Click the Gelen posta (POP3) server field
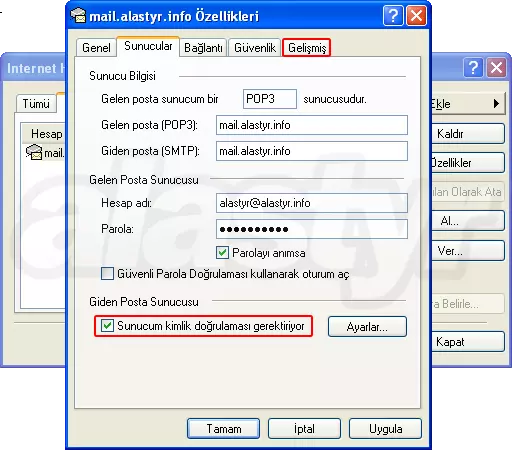Screen dimensions: 512x450 coord(312,125)
